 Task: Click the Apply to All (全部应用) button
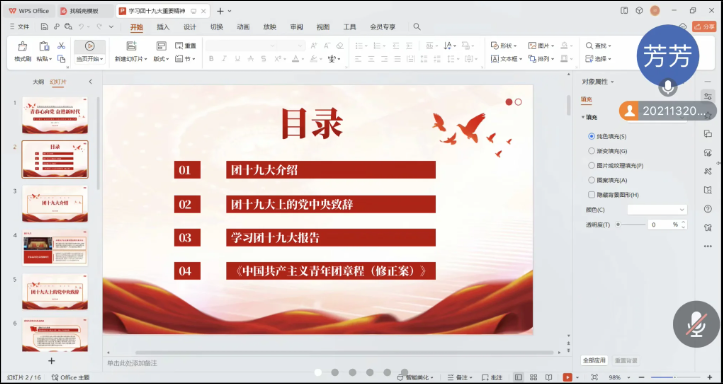coord(594,360)
